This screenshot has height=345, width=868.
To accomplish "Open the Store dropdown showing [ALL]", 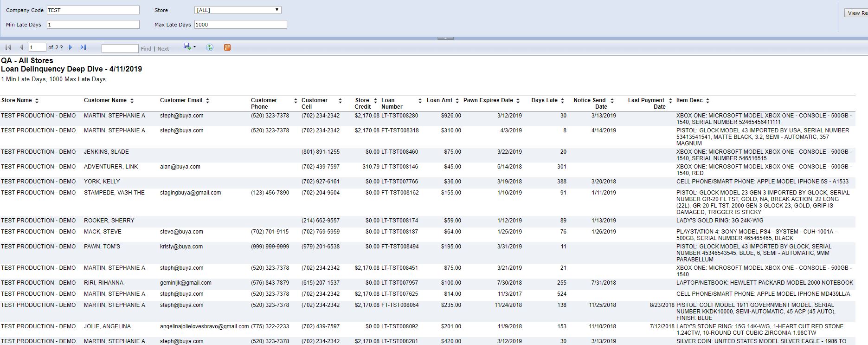I will pos(238,10).
